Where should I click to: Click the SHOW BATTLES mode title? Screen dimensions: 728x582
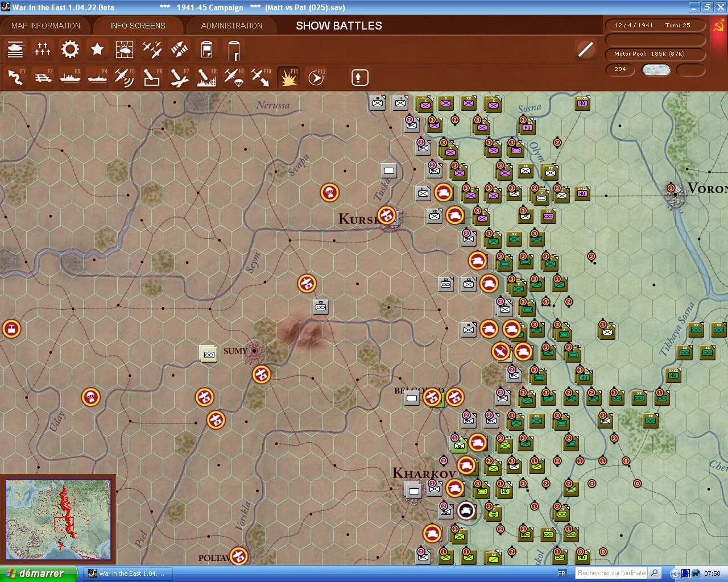[x=339, y=26]
